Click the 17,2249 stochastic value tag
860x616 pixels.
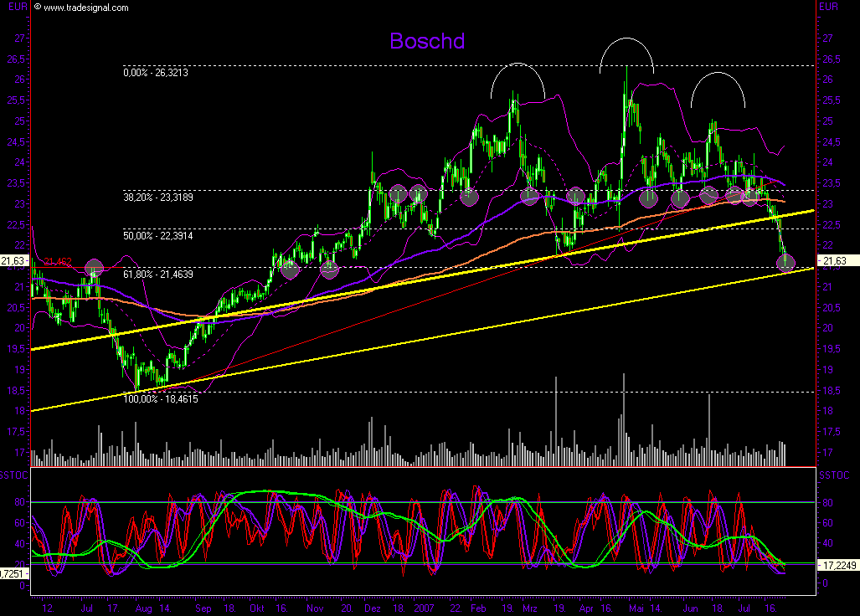[837, 567]
